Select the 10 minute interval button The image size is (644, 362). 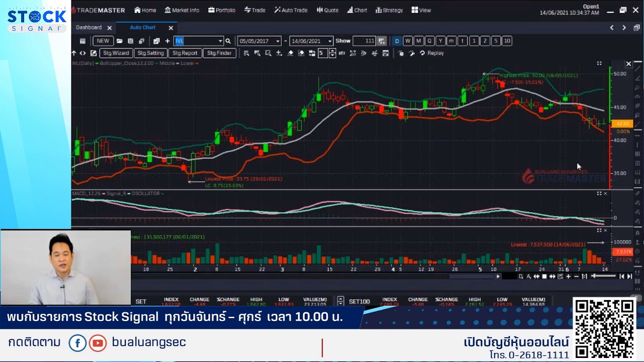pos(507,41)
